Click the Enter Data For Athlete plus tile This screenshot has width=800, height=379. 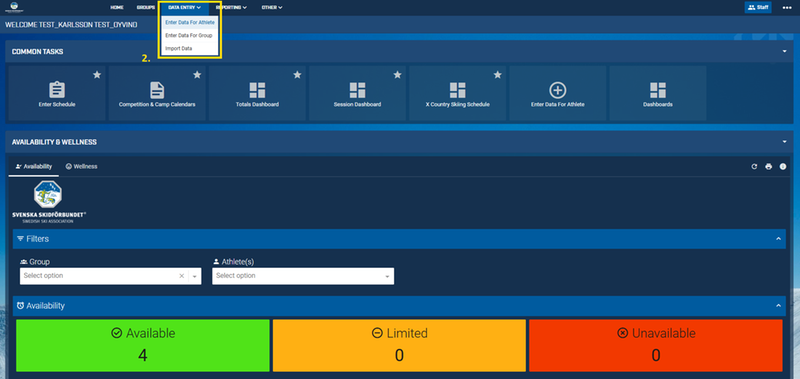(558, 93)
